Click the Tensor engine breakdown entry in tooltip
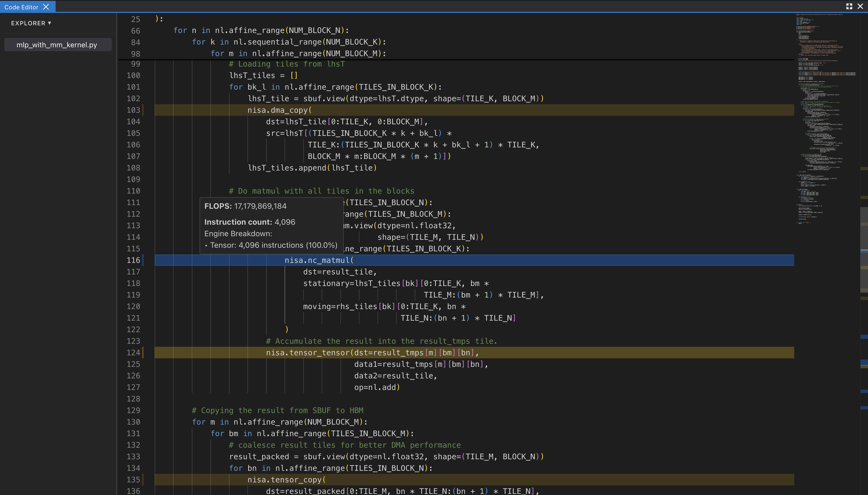 click(x=271, y=245)
